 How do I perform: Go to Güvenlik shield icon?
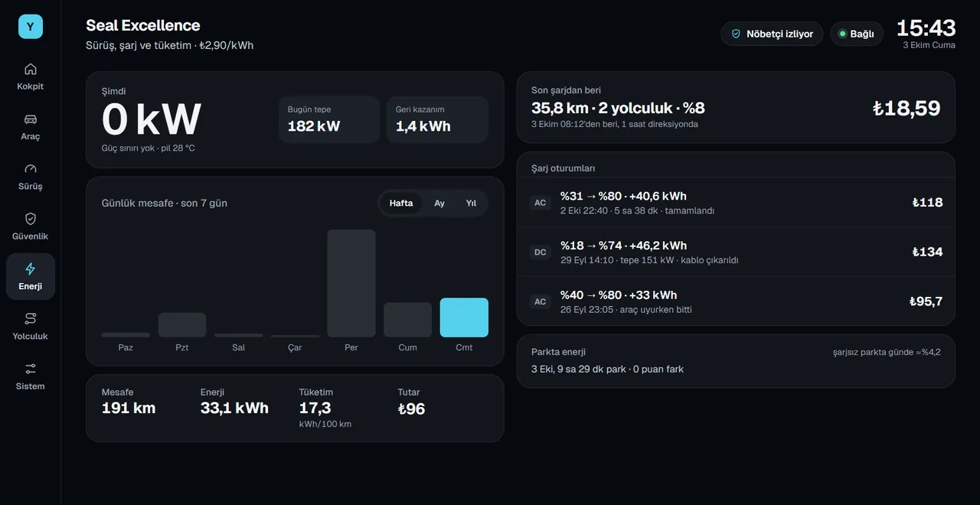pos(31,219)
